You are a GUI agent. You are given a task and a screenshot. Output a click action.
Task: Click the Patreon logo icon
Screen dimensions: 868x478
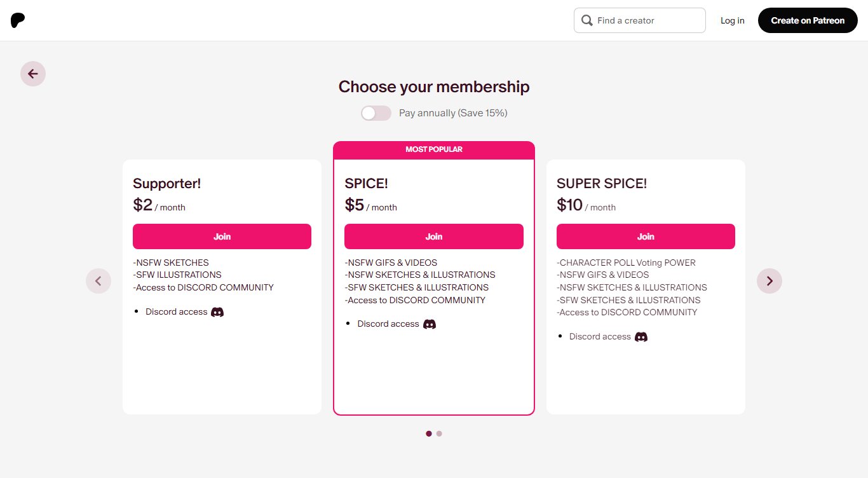(18, 20)
